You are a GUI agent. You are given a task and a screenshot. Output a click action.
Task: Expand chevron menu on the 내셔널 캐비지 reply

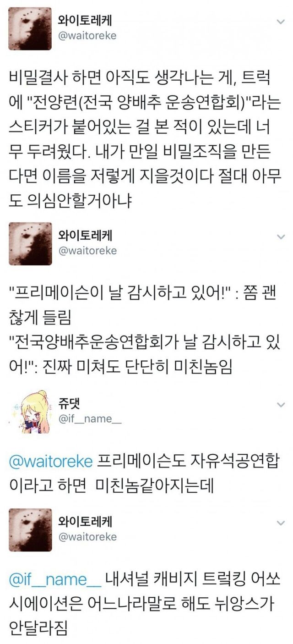(281, 523)
